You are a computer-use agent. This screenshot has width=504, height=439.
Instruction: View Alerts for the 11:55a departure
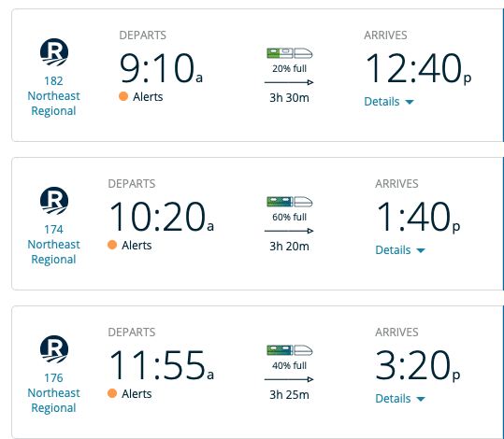137,394
